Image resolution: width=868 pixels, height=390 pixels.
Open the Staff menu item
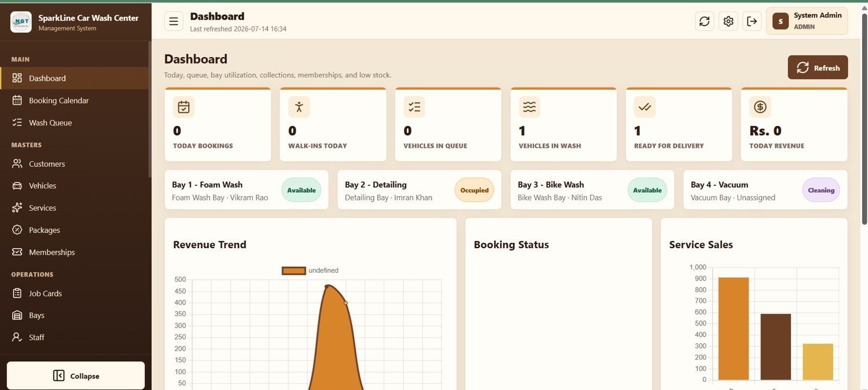(74, 337)
